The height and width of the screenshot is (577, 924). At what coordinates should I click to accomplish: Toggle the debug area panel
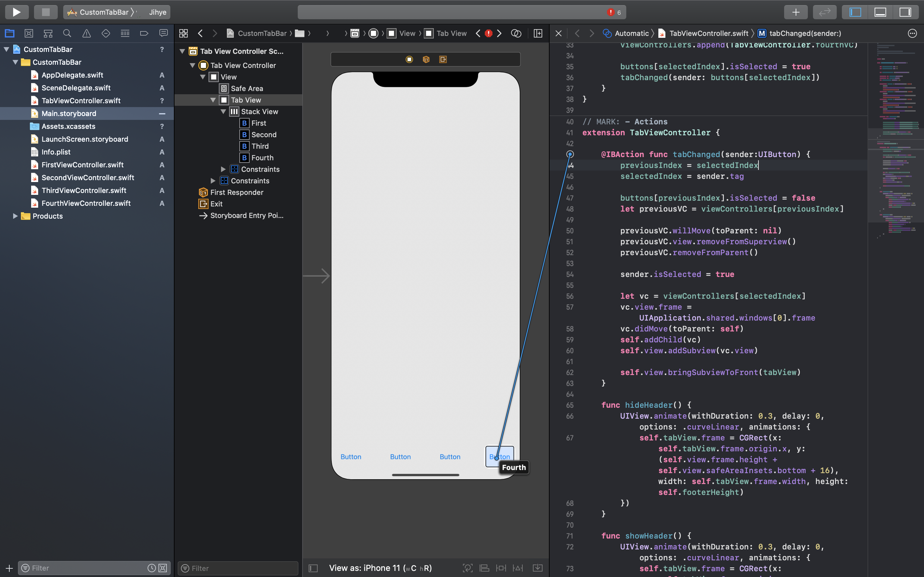click(880, 12)
